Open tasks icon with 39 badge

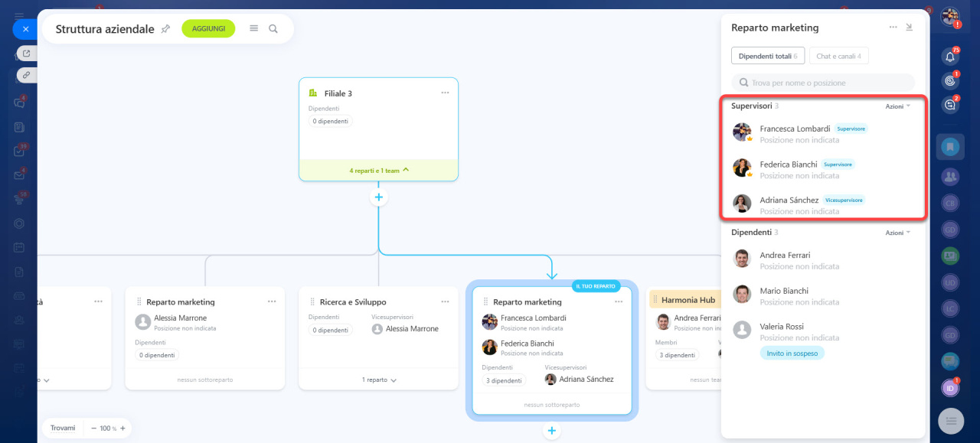[19, 151]
